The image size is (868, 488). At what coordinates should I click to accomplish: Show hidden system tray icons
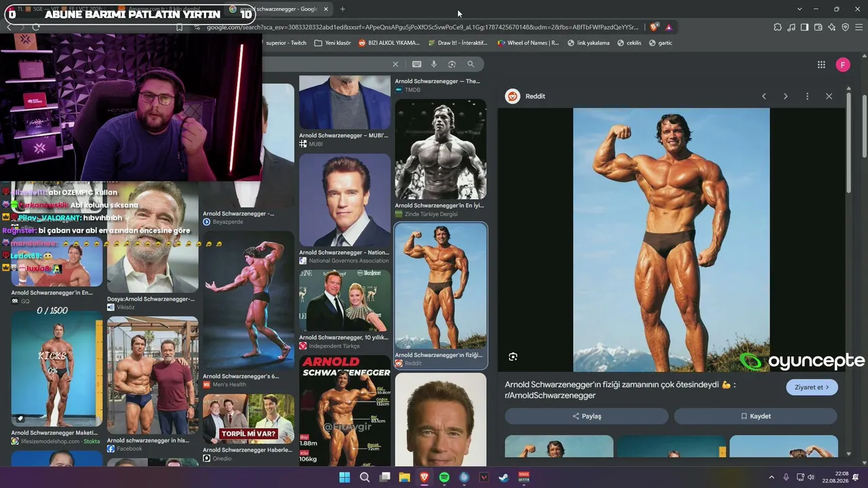(x=771, y=477)
